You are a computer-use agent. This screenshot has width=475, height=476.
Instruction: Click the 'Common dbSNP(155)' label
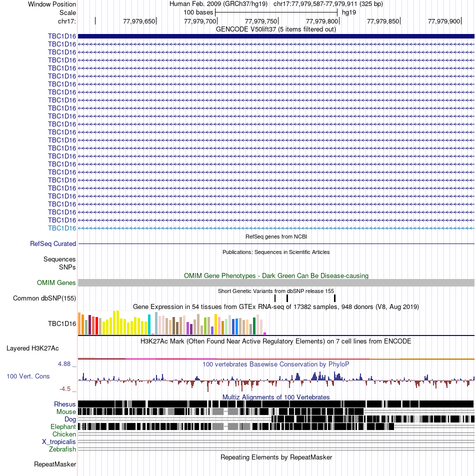tap(44, 298)
